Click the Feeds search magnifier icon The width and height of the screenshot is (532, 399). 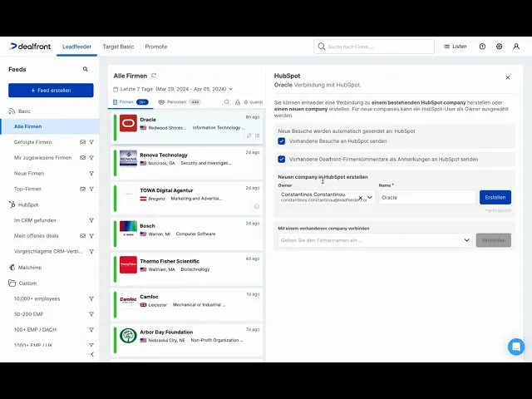point(85,69)
